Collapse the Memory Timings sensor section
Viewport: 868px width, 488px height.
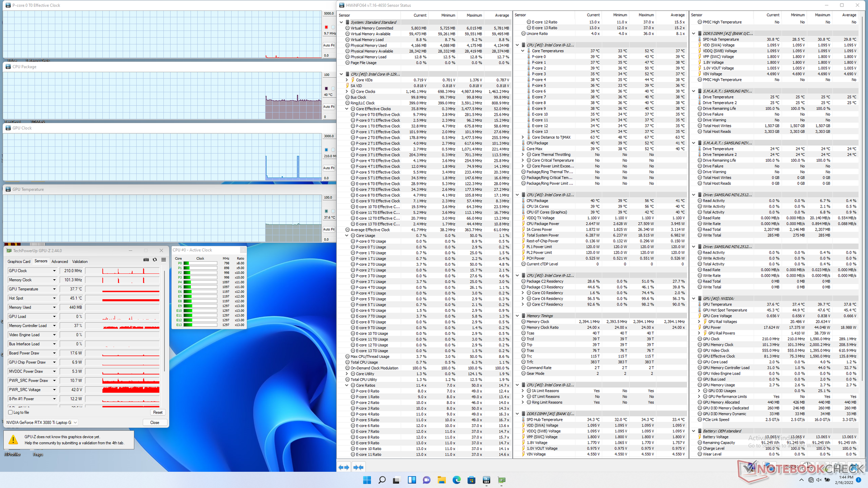pyautogui.click(x=517, y=316)
